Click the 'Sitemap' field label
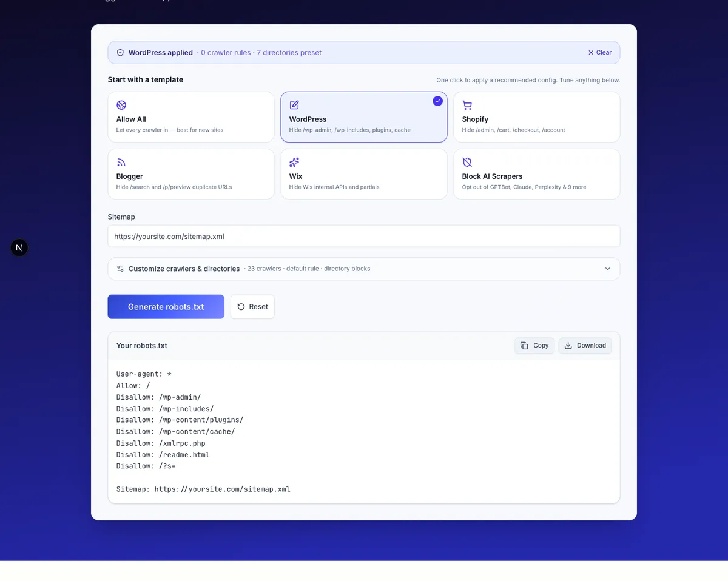 121,217
